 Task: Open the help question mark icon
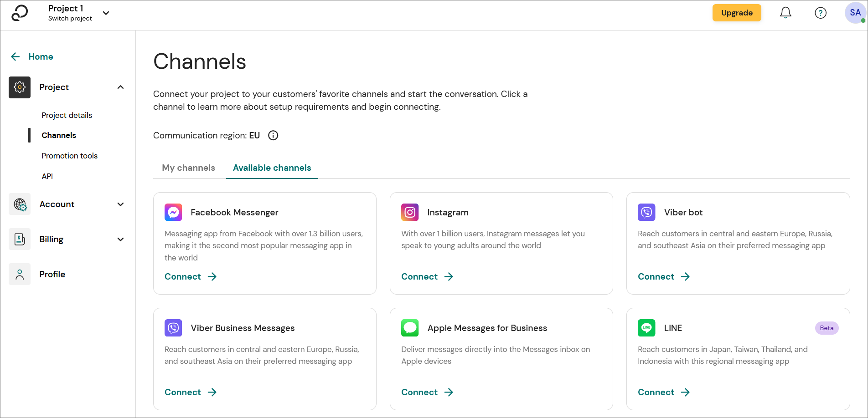[821, 13]
